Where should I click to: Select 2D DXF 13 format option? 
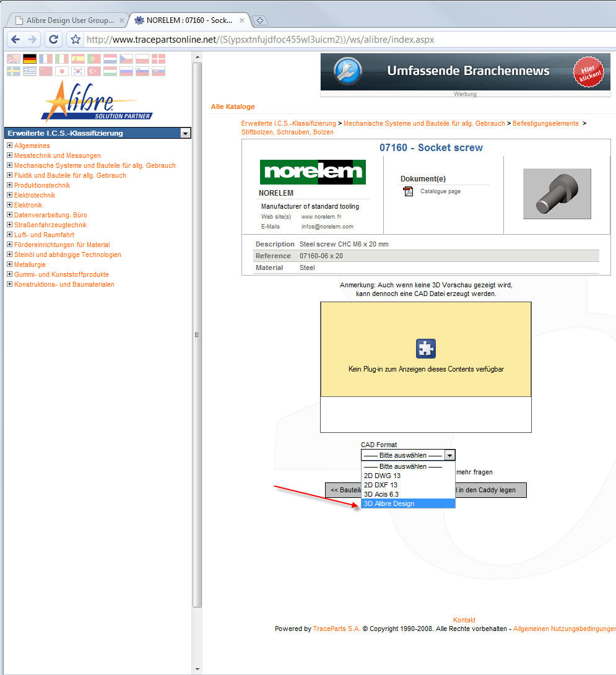coord(408,485)
